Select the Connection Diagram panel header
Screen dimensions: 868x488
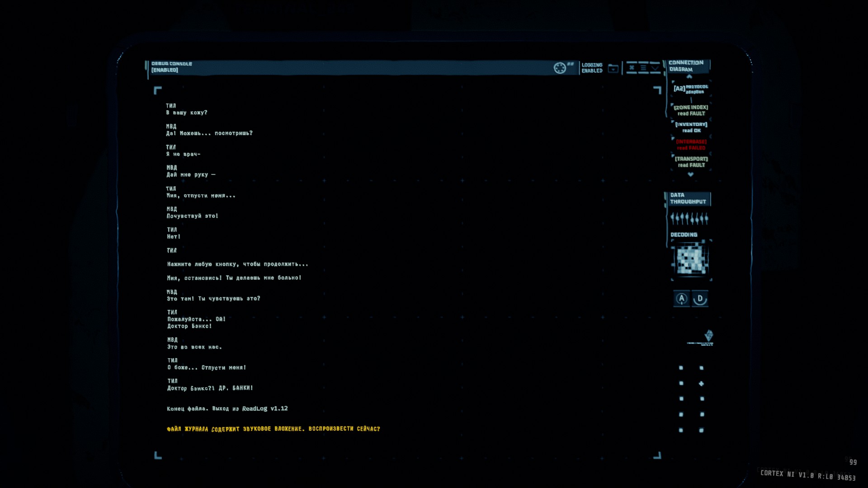click(x=686, y=66)
